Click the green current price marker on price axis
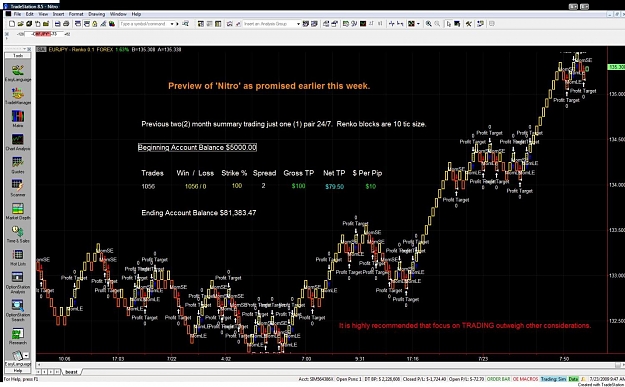625x387 pixels. point(616,67)
